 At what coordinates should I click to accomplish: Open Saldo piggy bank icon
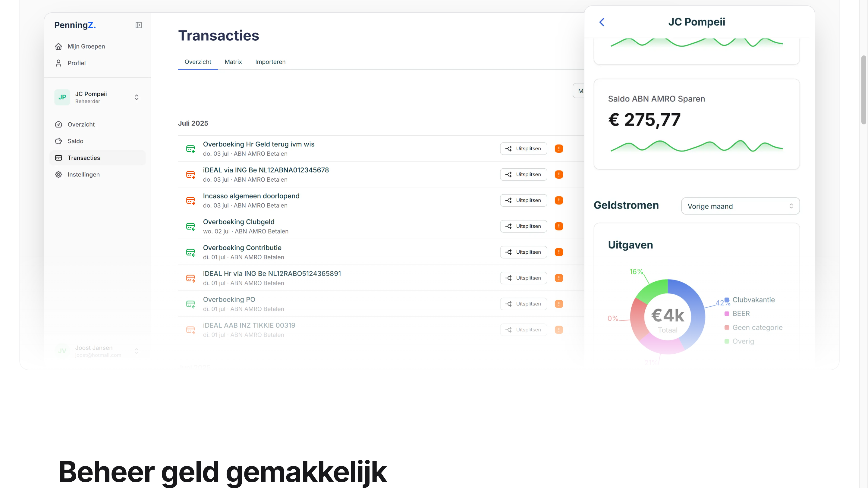(58, 141)
